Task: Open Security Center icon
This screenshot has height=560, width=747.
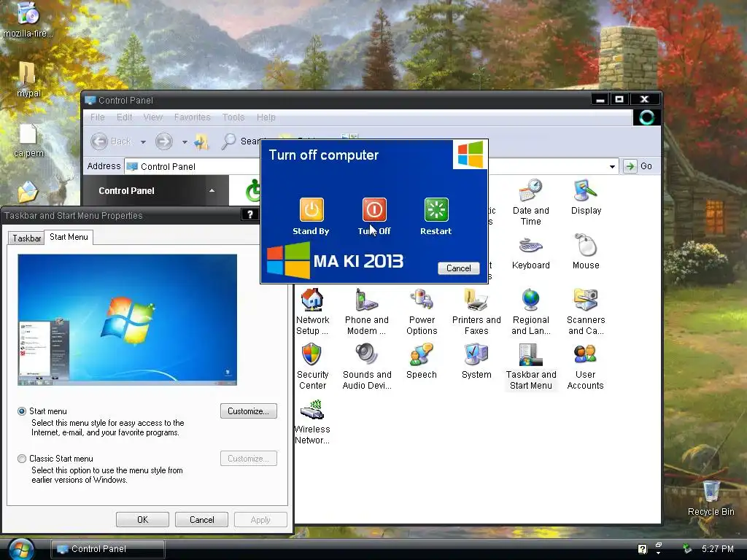Action: (x=312, y=367)
